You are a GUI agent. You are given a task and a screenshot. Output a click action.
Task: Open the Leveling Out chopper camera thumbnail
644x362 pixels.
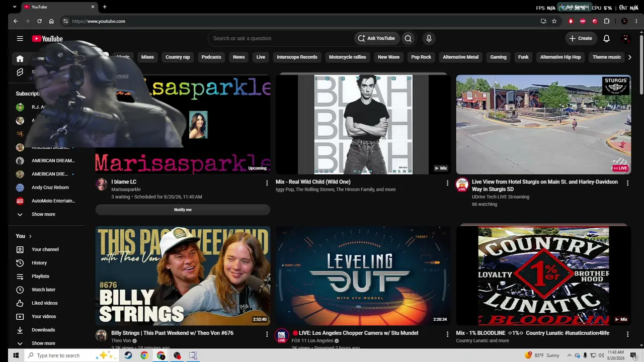pos(363,276)
